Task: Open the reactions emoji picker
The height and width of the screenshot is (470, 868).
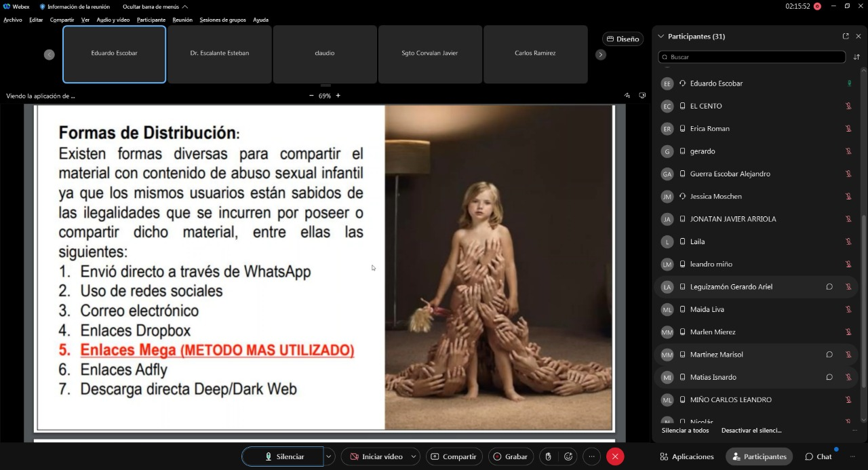Action: 568,456
